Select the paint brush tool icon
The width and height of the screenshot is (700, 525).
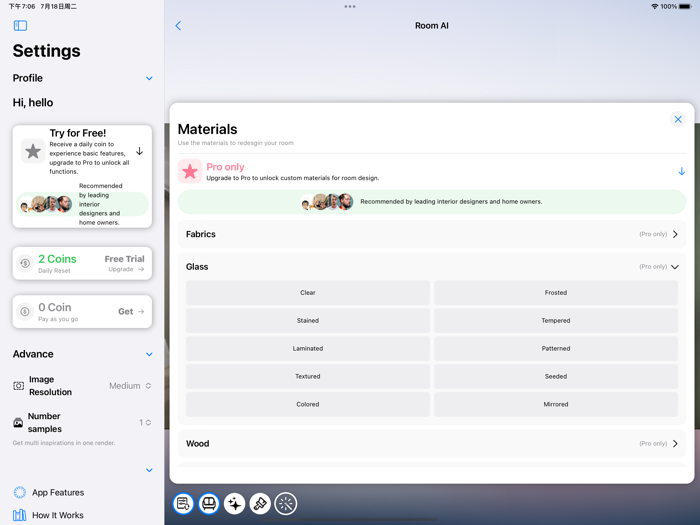(260, 504)
